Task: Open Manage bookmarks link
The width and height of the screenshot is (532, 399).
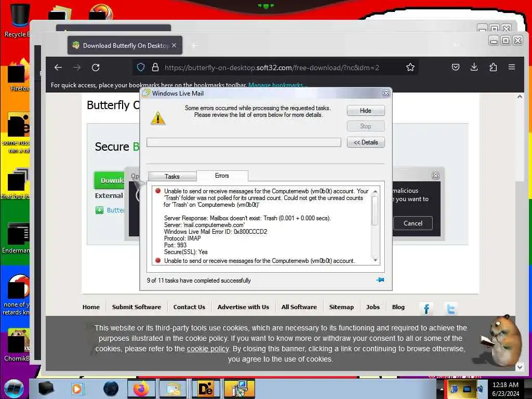Action: [x=277, y=85]
